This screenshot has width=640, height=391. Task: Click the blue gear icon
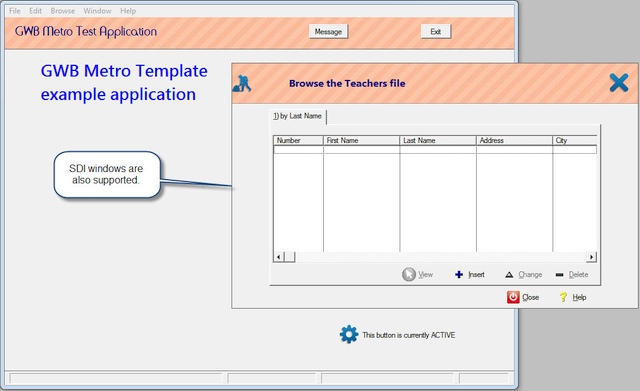[349, 334]
